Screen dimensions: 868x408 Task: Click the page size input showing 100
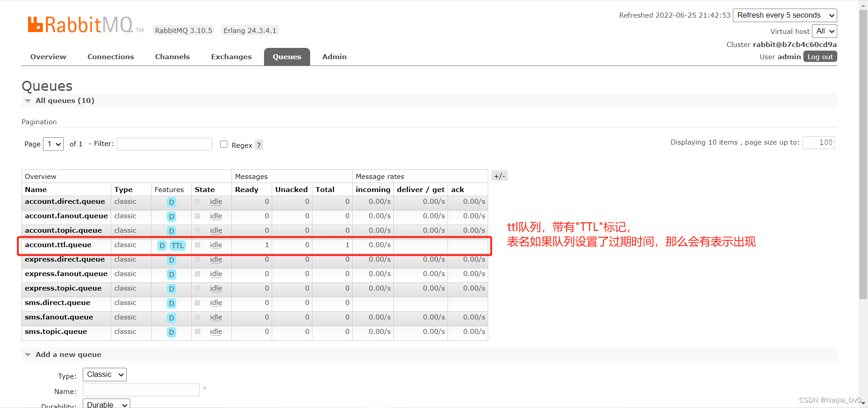[818, 142]
